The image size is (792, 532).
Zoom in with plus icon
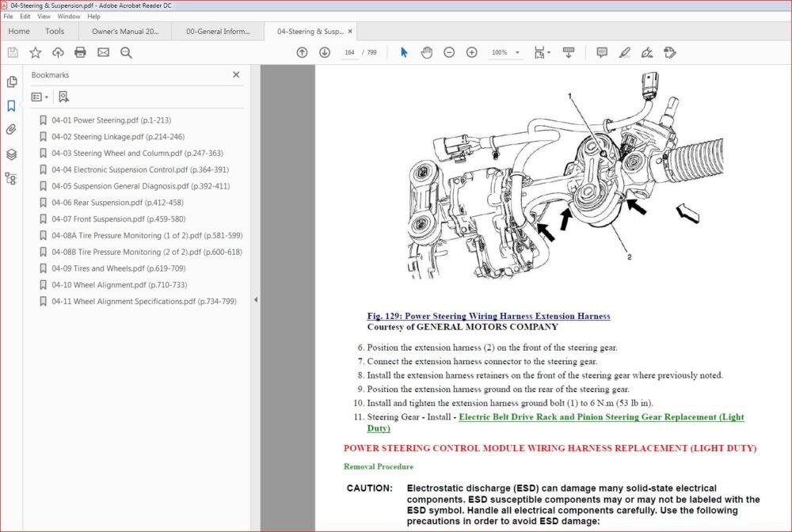click(x=472, y=52)
